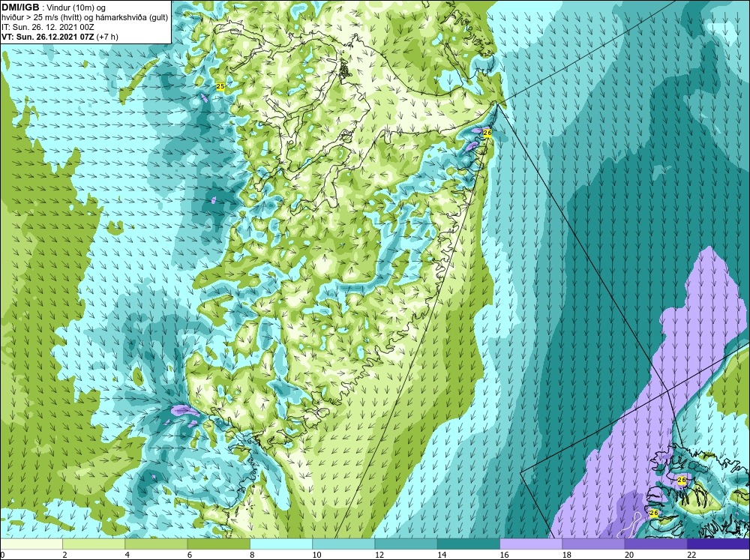This screenshot has width=750, height=560.
Task: Click the light green 2–4 m/s legend swatch
Action: (x=94, y=544)
